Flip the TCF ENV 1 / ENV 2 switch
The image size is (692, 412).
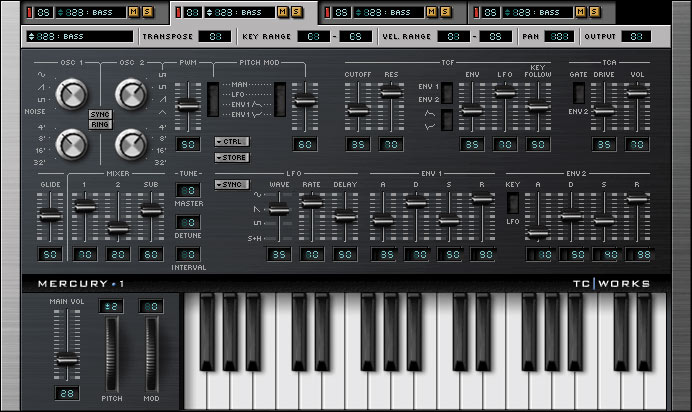447,93
